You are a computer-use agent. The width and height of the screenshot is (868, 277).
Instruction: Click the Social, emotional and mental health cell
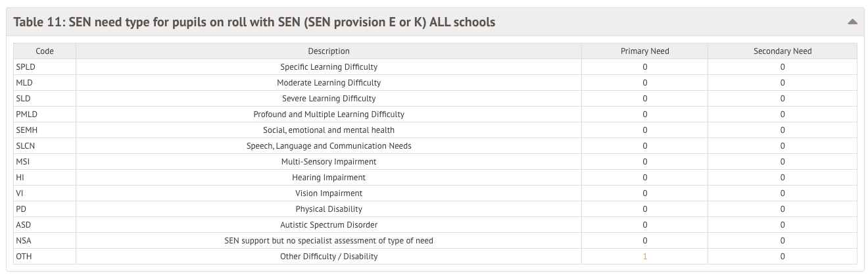coord(329,130)
